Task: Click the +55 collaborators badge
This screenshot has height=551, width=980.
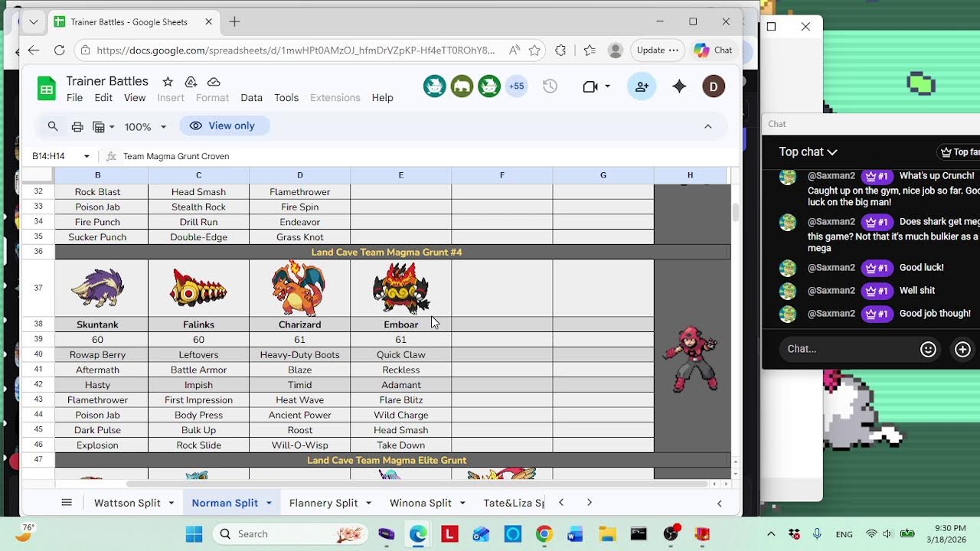Action: pos(517,86)
